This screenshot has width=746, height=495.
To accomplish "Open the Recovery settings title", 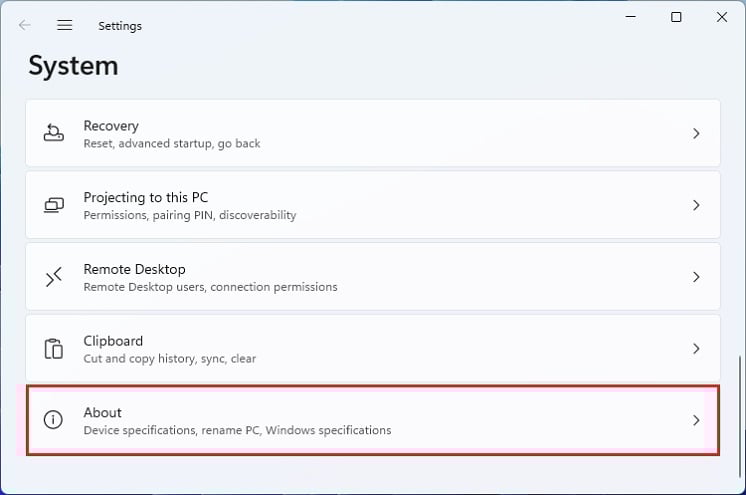I will (111, 126).
